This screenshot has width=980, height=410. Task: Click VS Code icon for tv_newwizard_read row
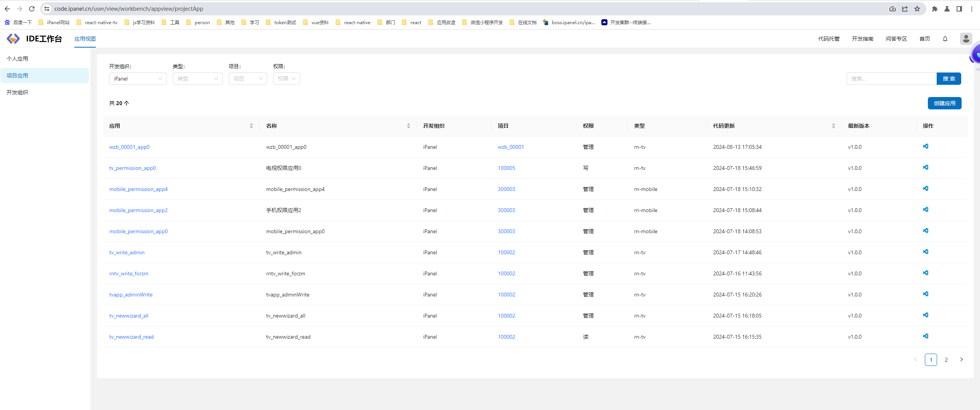(925, 336)
